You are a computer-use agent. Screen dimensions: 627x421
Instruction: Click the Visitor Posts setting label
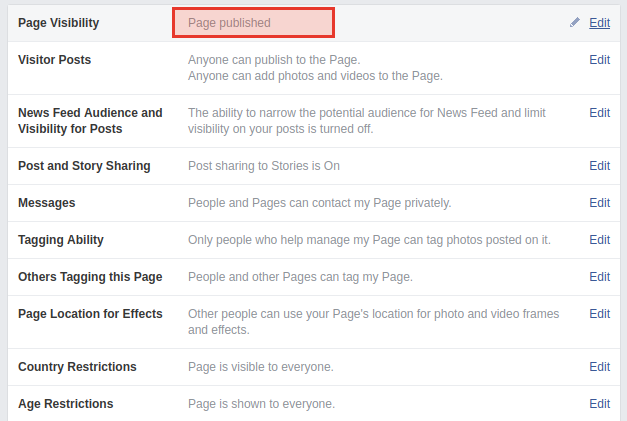(54, 60)
